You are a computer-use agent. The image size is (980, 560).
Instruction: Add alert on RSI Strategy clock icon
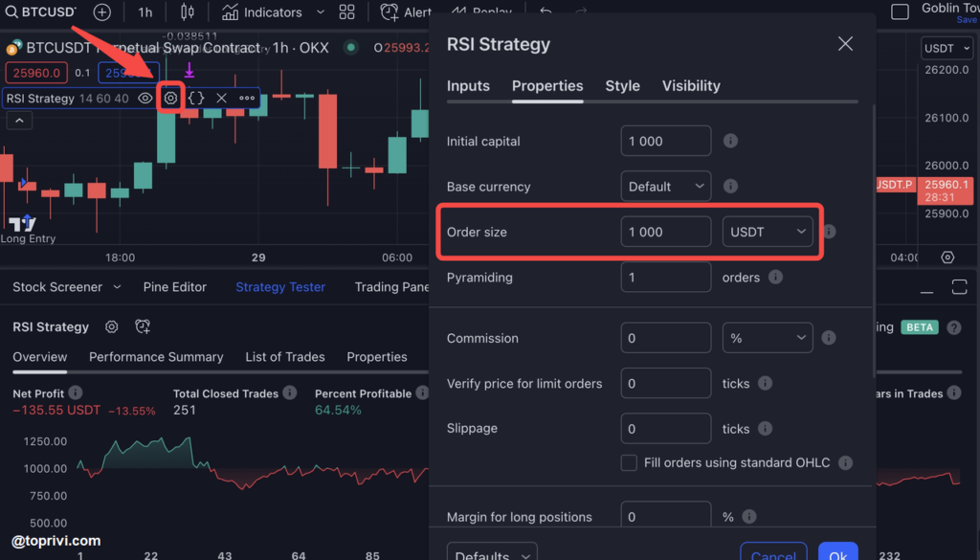(143, 326)
